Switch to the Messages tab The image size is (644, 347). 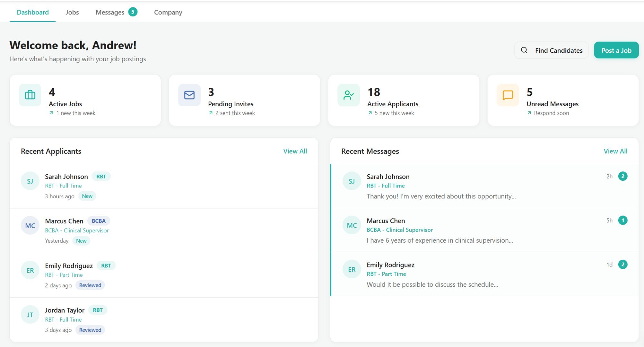pos(110,12)
